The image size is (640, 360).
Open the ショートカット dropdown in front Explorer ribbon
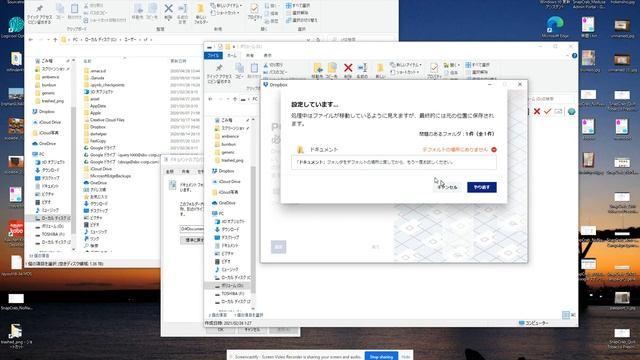click(403, 72)
